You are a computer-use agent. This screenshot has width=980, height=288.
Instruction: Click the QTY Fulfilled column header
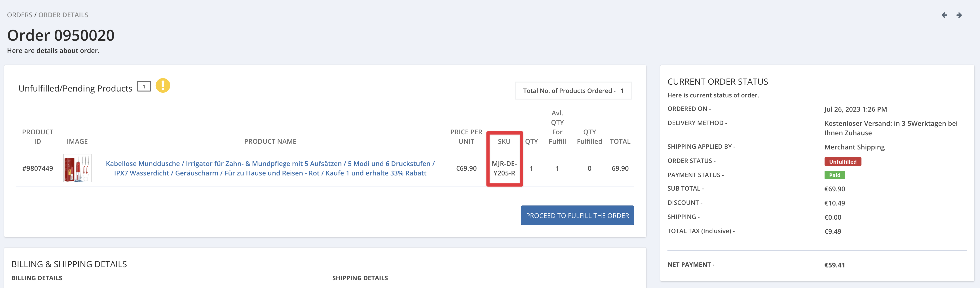(x=589, y=137)
